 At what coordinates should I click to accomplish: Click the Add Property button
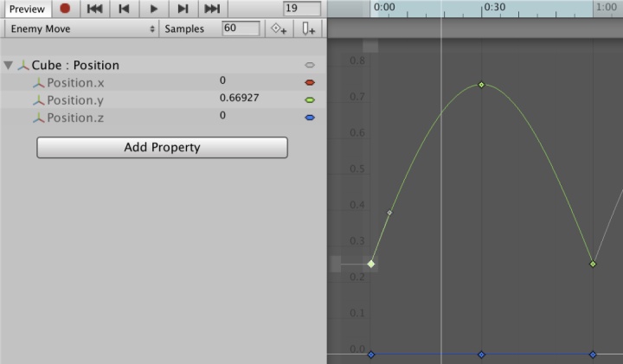[162, 147]
